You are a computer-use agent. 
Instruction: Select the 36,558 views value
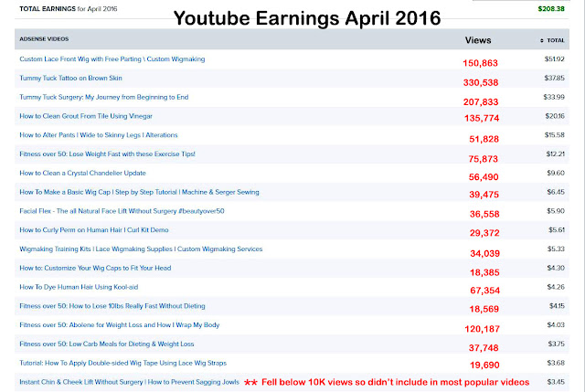pos(484,214)
